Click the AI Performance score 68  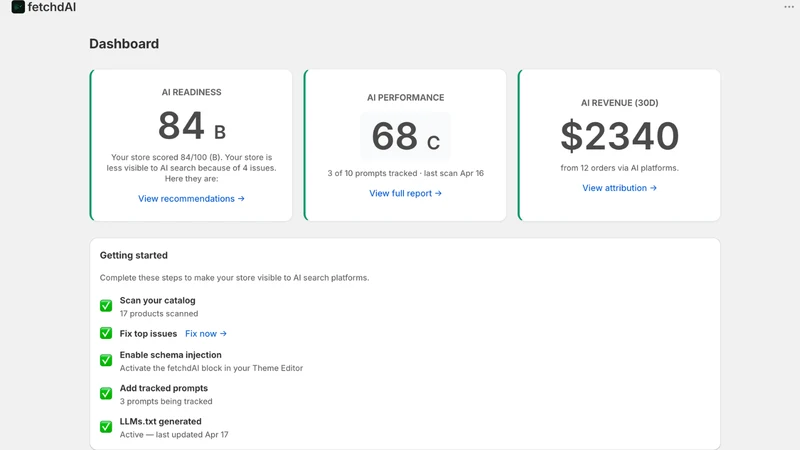pos(394,136)
